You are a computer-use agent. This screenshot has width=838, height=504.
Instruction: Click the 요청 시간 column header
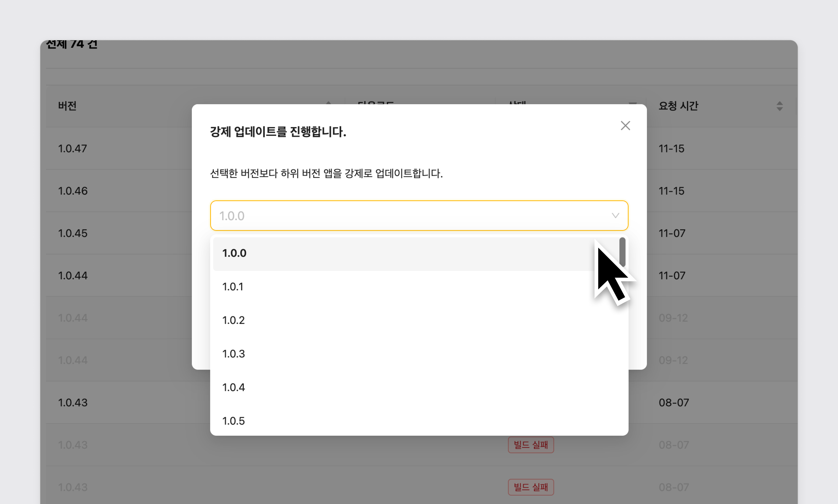(678, 106)
